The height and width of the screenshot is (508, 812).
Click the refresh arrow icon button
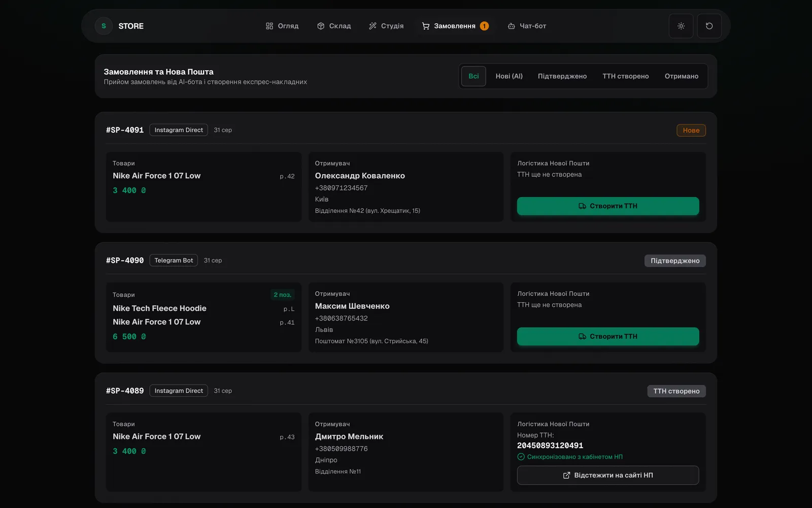(x=709, y=26)
